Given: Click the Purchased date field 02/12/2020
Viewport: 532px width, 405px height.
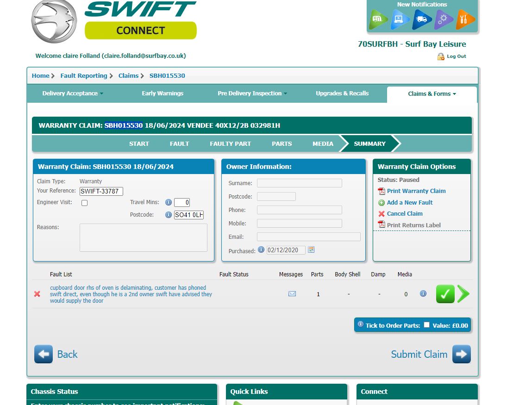Looking at the screenshot, I should 286,250.
